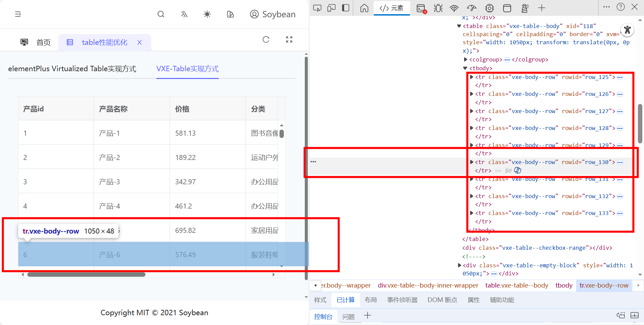
Task: Open the Console panel with error badge
Action: [420, 8]
